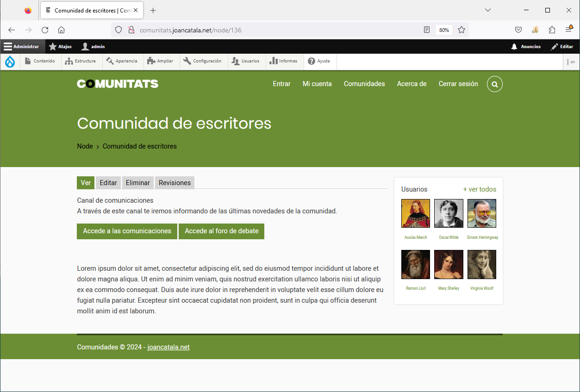Viewport: 580px width, 392px height.
Task: Click the Anuncios bell icon
Action: tap(514, 47)
